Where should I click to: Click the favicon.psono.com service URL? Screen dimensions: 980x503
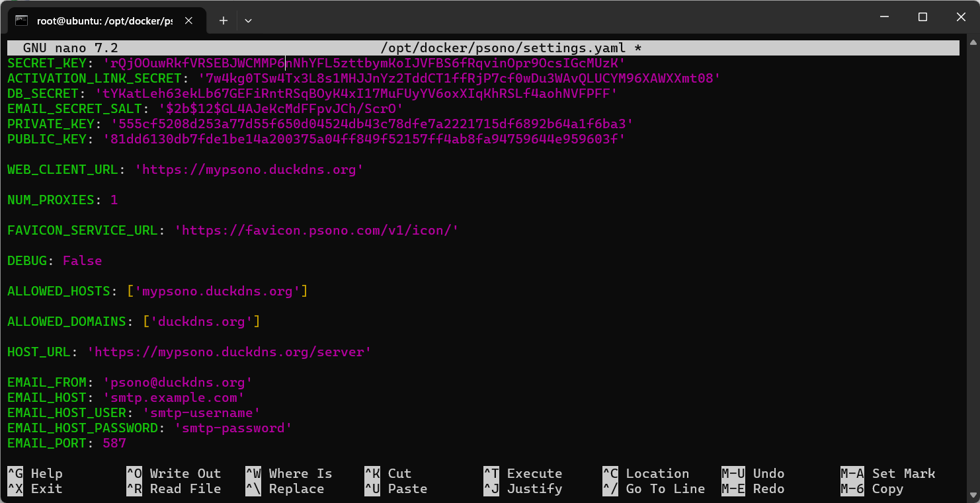[316, 230]
